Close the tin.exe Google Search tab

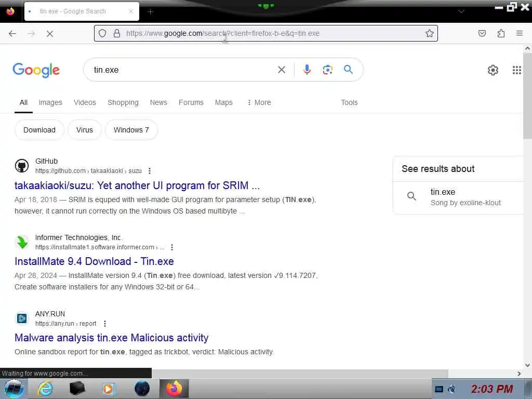pos(130,11)
